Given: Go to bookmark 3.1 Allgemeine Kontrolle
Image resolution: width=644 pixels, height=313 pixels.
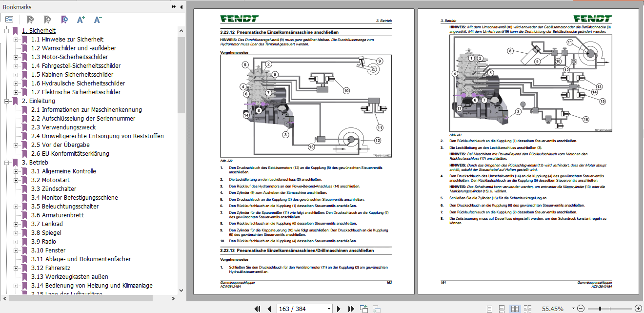Looking at the screenshot, I should coord(63,171).
